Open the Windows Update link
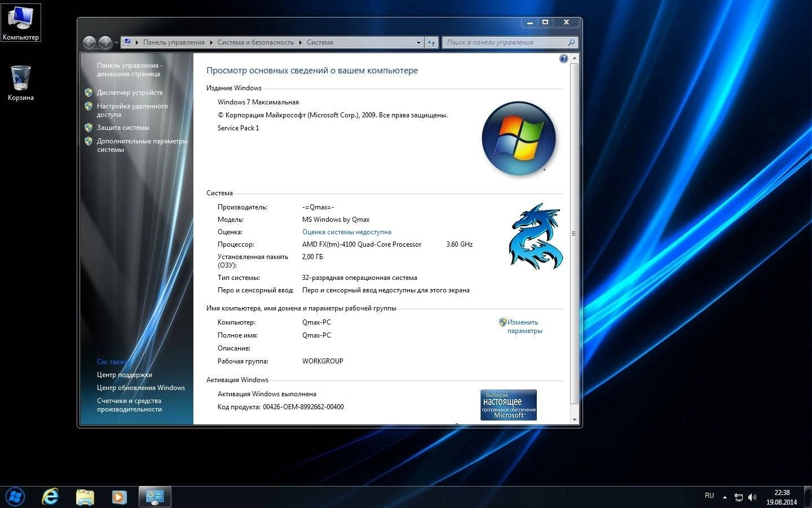This screenshot has height=508, width=812. [141, 388]
